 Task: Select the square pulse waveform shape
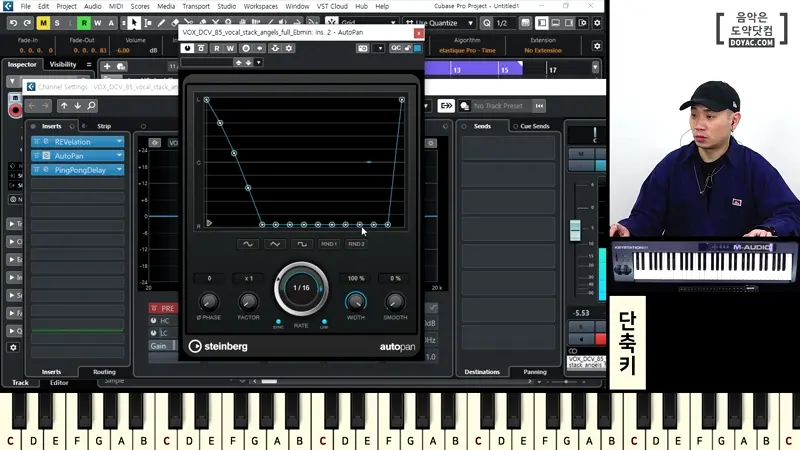point(302,244)
